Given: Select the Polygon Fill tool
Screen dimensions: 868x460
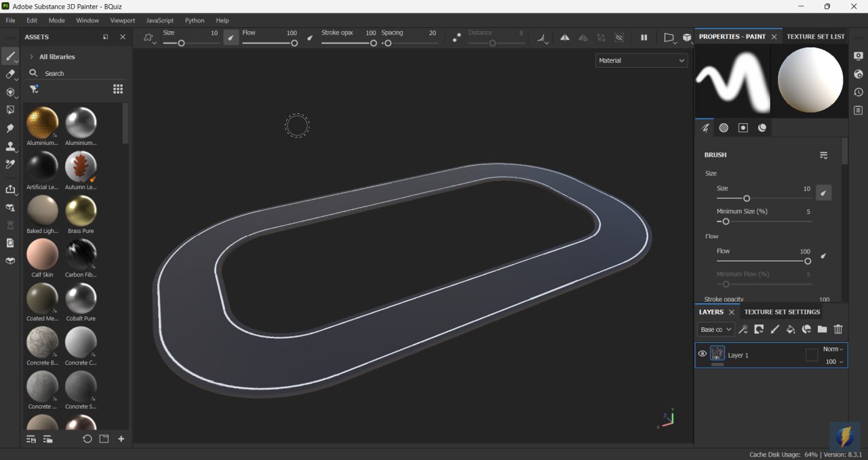Looking at the screenshot, I should coord(10,110).
